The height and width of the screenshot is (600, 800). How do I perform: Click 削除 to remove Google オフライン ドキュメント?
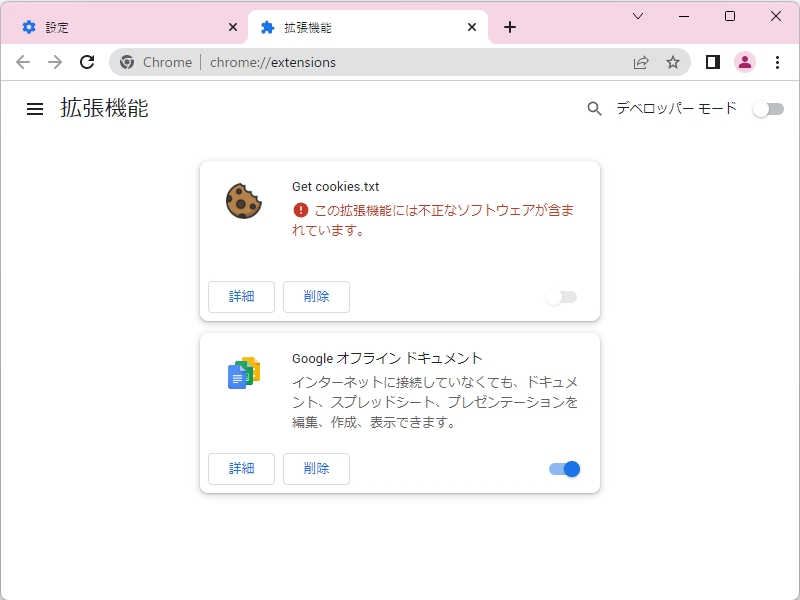pos(316,468)
